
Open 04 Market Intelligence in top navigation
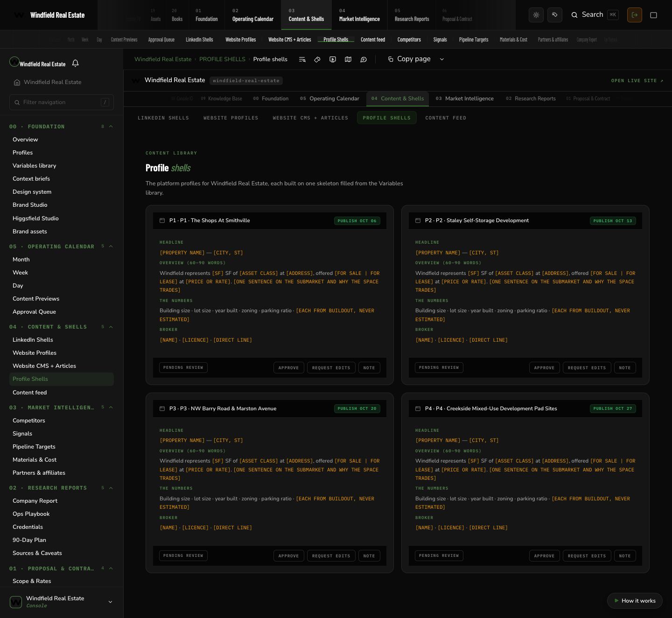pyautogui.click(x=359, y=15)
